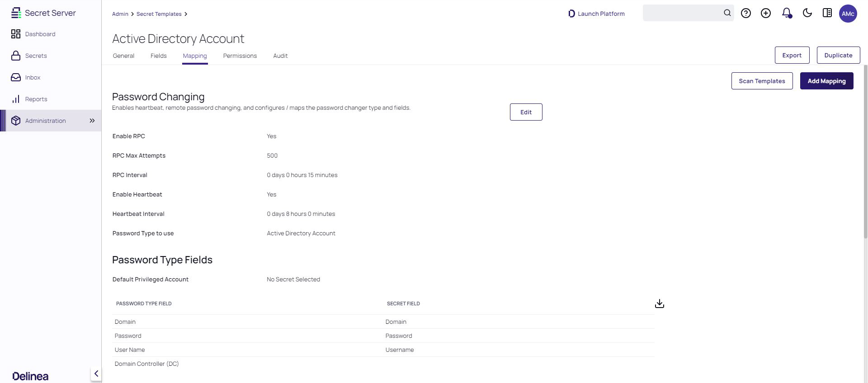
Task: Click the Secret Server logo icon
Action: [16, 13]
